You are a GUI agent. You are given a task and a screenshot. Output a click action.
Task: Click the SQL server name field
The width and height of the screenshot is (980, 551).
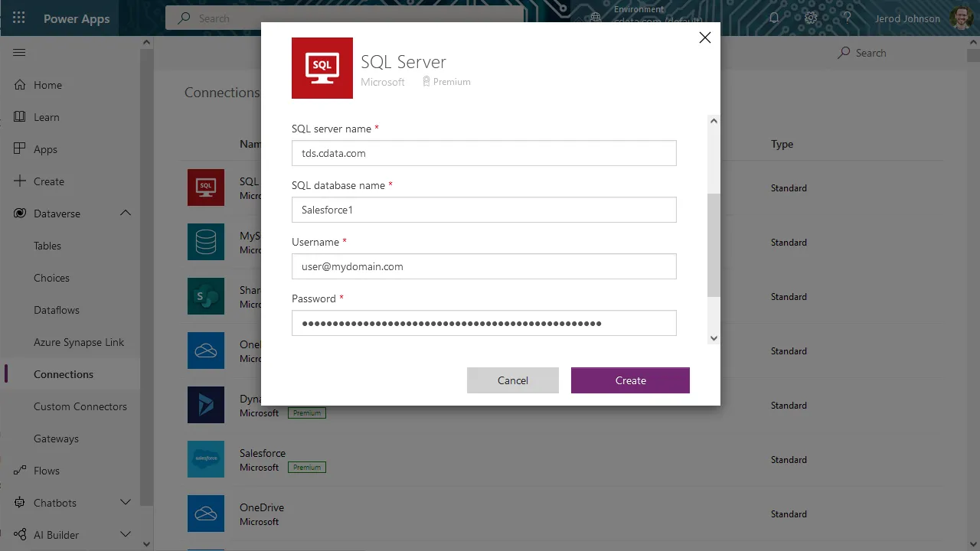pos(484,153)
